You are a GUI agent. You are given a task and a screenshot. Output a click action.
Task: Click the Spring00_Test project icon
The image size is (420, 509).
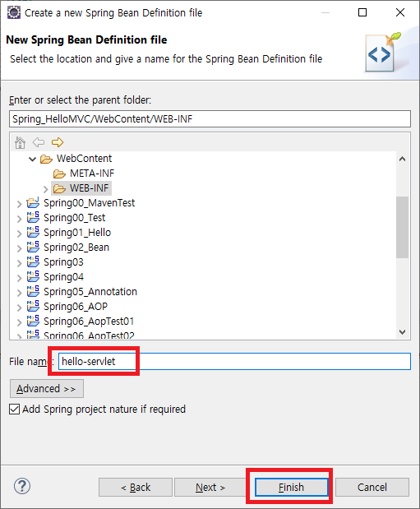(33, 217)
